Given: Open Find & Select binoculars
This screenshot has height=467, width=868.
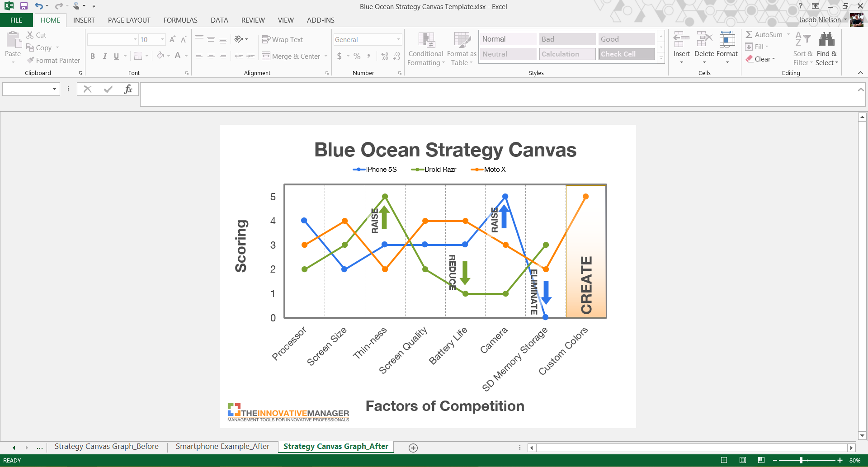Looking at the screenshot, I should (827, 49).
